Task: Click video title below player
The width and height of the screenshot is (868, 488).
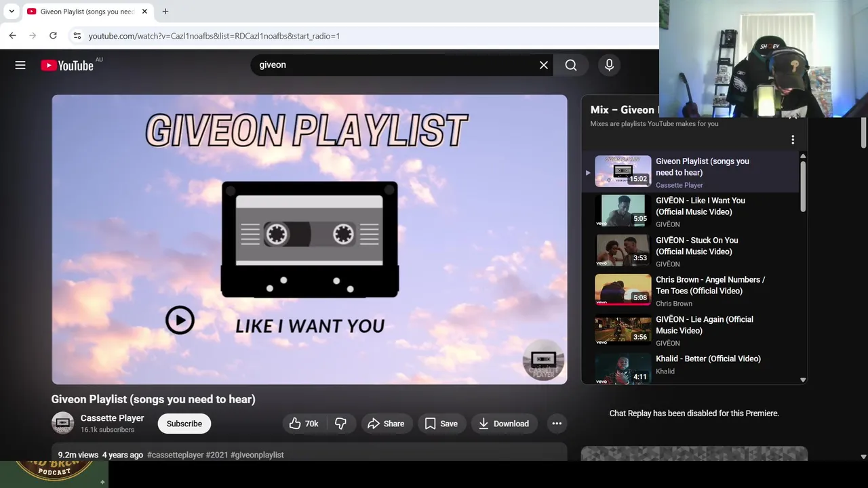Action: point(153,399)
